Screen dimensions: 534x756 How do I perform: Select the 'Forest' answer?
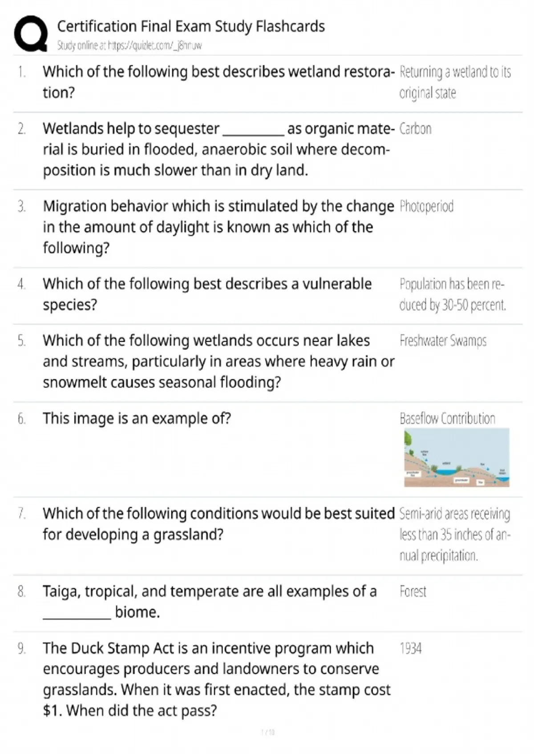pos(413,591)
